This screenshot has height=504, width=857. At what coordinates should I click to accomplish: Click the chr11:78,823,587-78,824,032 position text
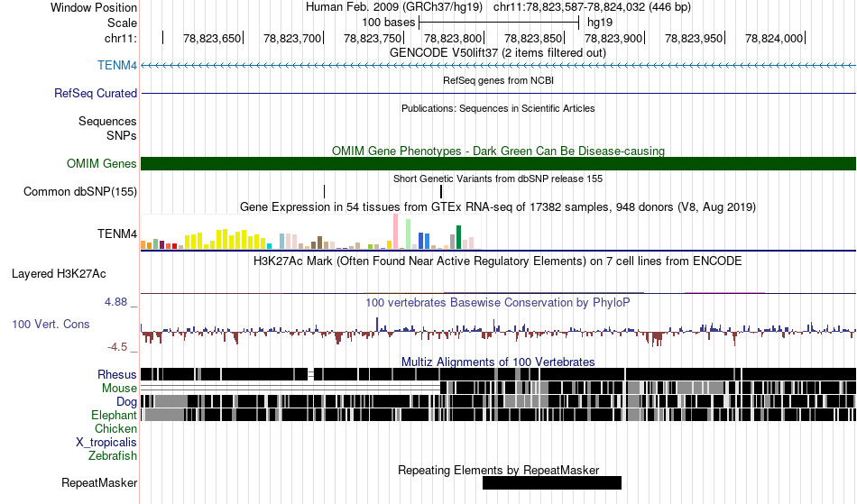[x=592, y=7]
